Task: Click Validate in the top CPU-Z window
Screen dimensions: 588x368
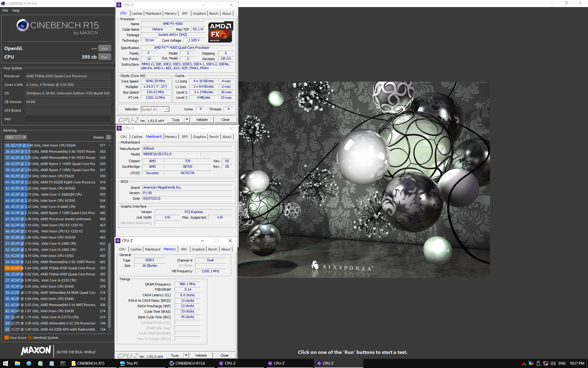Action: (202, 120)
